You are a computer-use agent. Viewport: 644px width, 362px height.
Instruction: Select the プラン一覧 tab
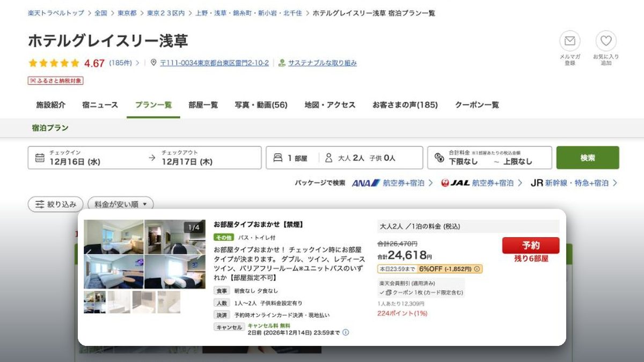click(153, 105)
